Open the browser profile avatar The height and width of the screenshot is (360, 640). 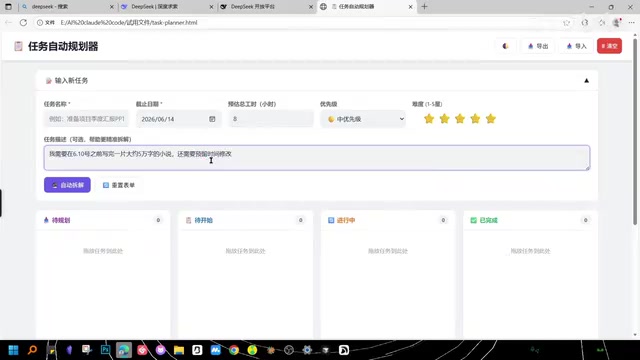coord(617,22)
